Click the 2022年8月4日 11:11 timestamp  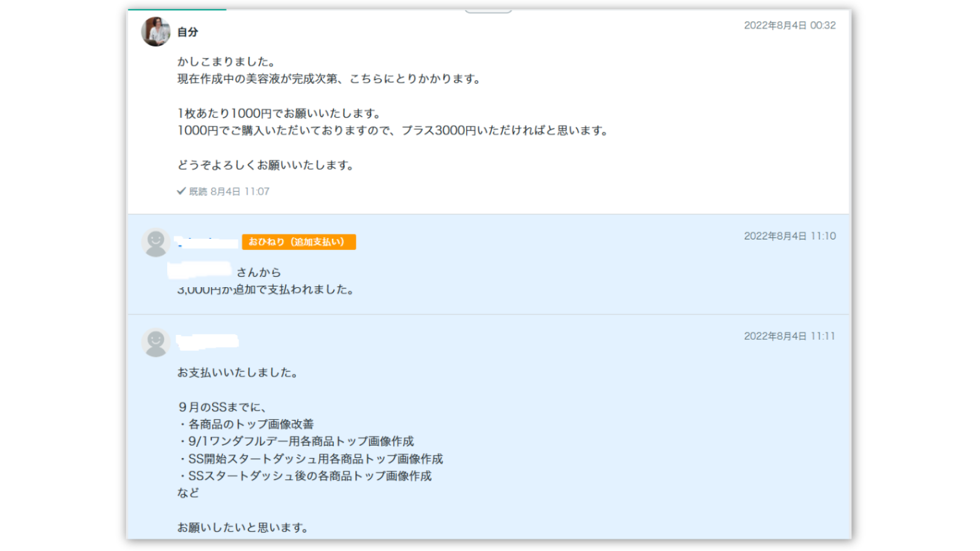(x=789, y=336)
